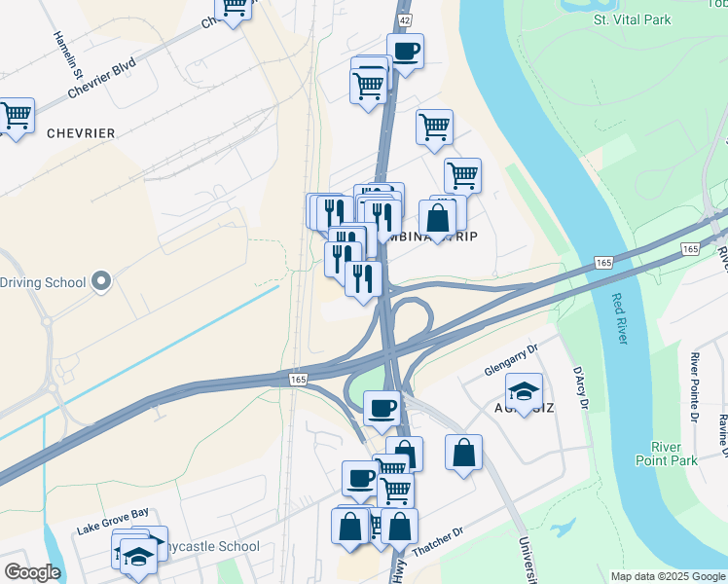The height and width of the screenshot is (584, 728).
Task: Select the shopping bag marker east of the highway
Action: [463, 454]
